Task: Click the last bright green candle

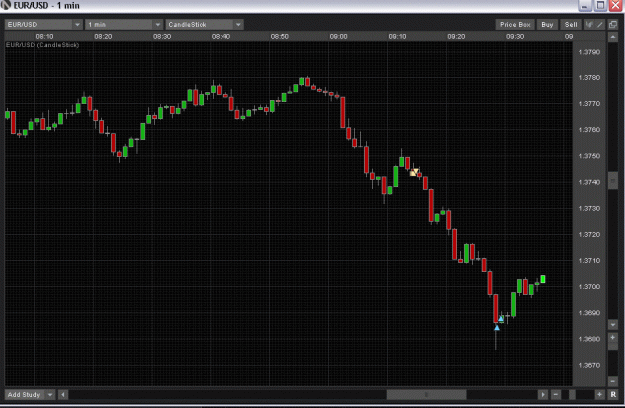Action: (542, 279)
